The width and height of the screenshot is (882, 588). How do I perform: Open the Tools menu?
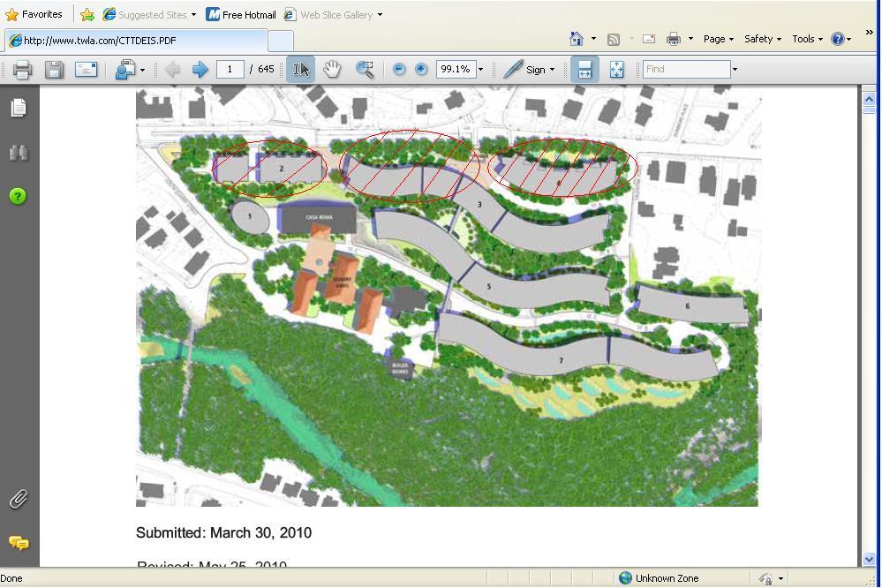click(807, 39)
